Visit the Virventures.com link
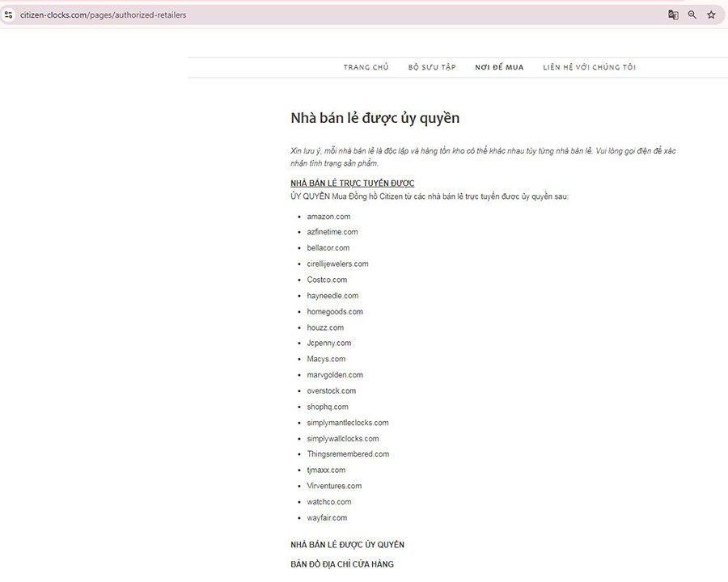The height and width of the screenshot is (582, 728). (x=334, y=487)
